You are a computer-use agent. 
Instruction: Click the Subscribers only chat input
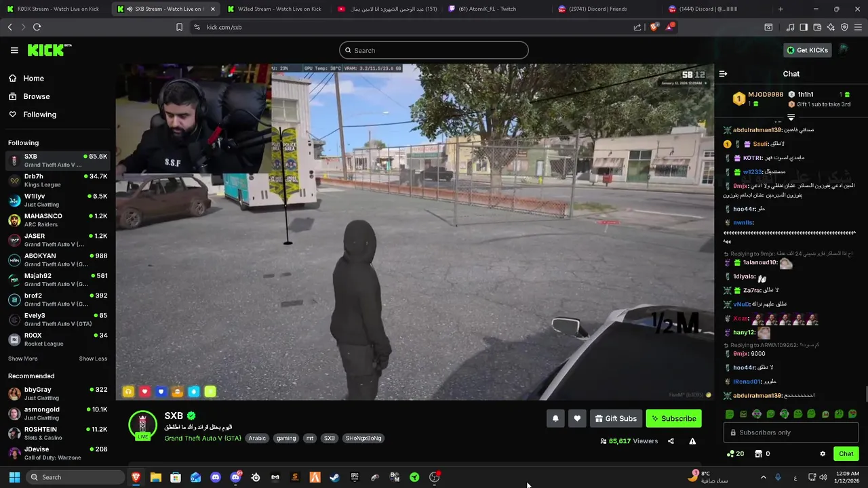[x=791, y=432]
